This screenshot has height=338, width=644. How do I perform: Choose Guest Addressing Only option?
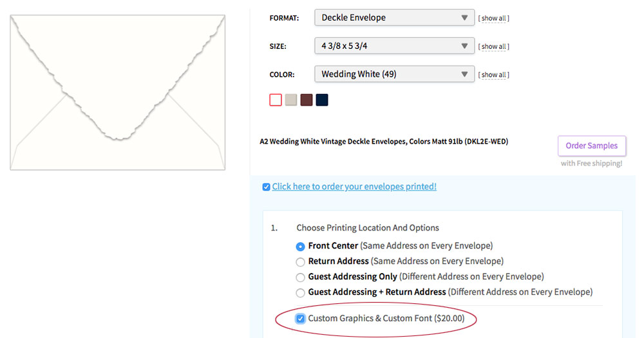click(300, 277)
